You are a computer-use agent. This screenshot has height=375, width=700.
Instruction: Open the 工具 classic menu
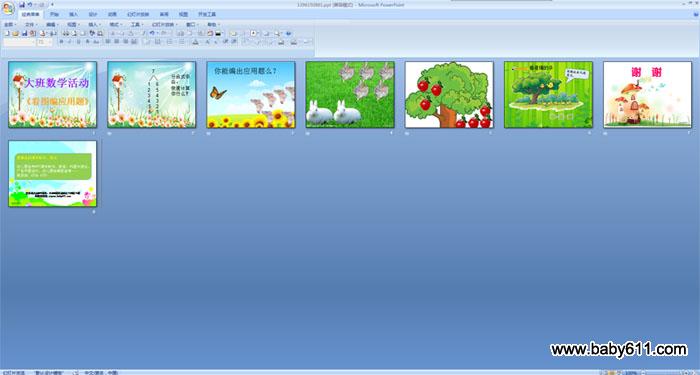tap(137, 25)
